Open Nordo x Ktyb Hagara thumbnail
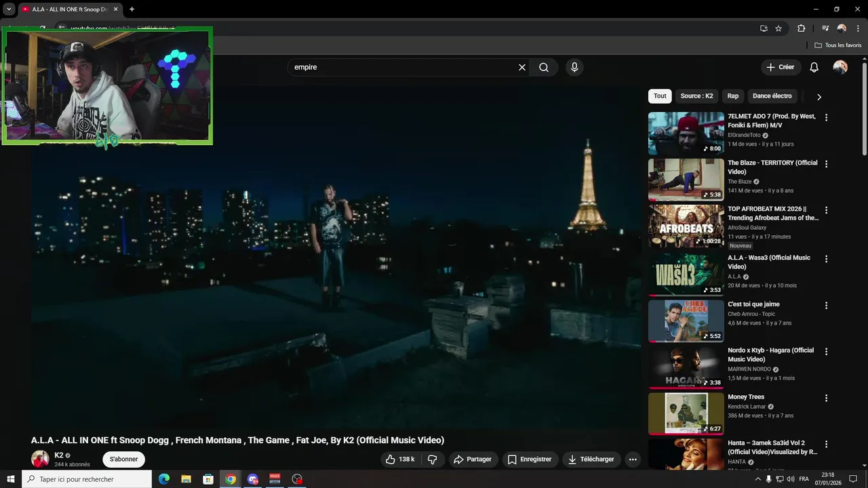868x488 pixels. [686, 367]
